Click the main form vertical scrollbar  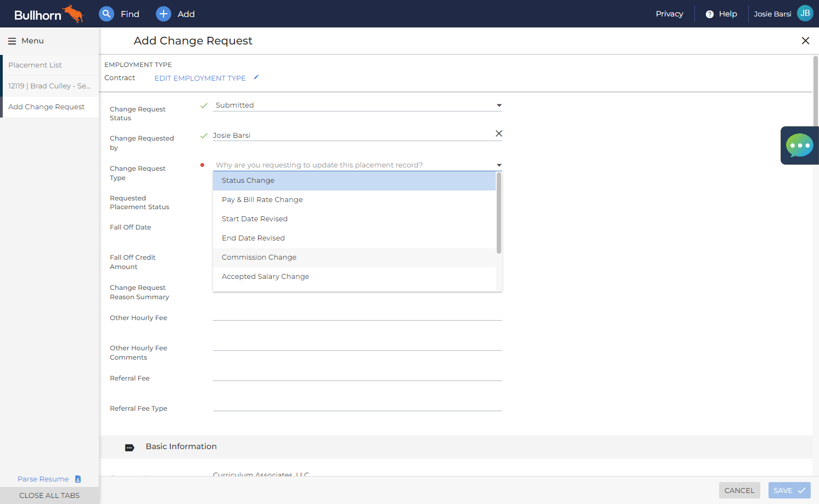tap(816, 91)
